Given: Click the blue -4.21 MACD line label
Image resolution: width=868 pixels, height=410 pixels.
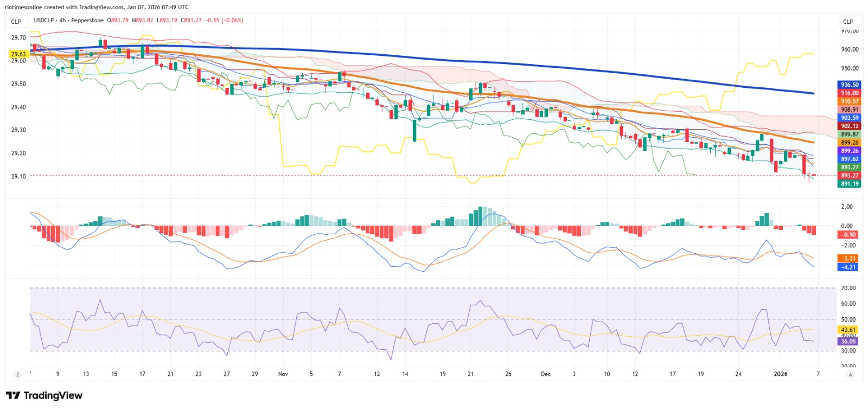Looking at the screenshot, I should [848, 267].
